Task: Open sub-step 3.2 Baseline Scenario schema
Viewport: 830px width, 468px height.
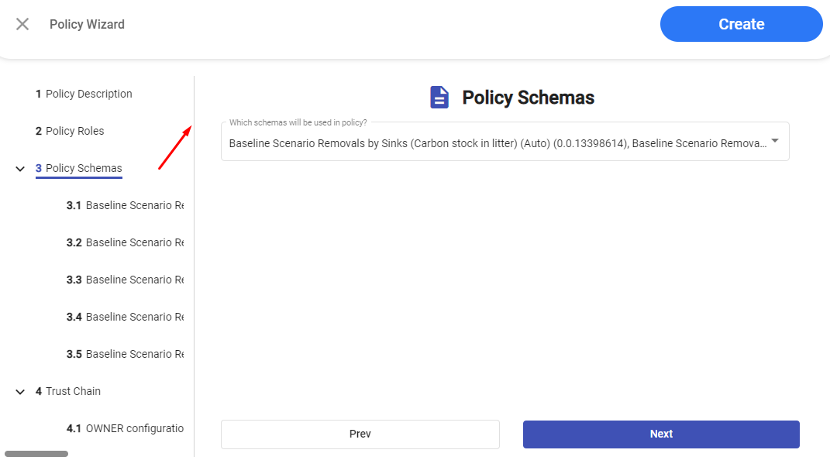Action: (x=125, y=243)
